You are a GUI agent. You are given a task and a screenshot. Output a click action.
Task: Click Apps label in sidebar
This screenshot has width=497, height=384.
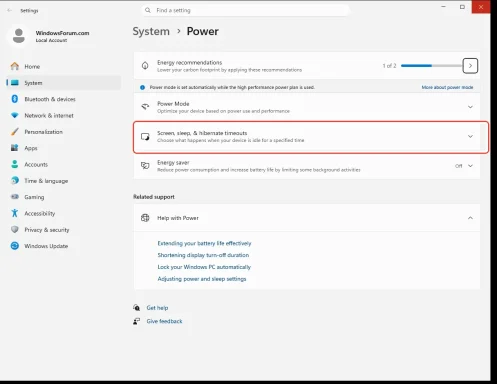click(x=31, y=148)
